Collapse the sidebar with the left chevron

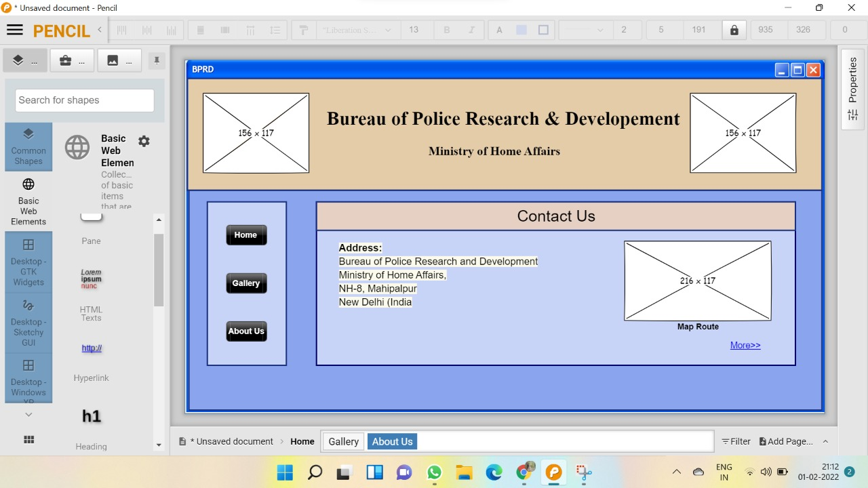click(x=100, y=30)
